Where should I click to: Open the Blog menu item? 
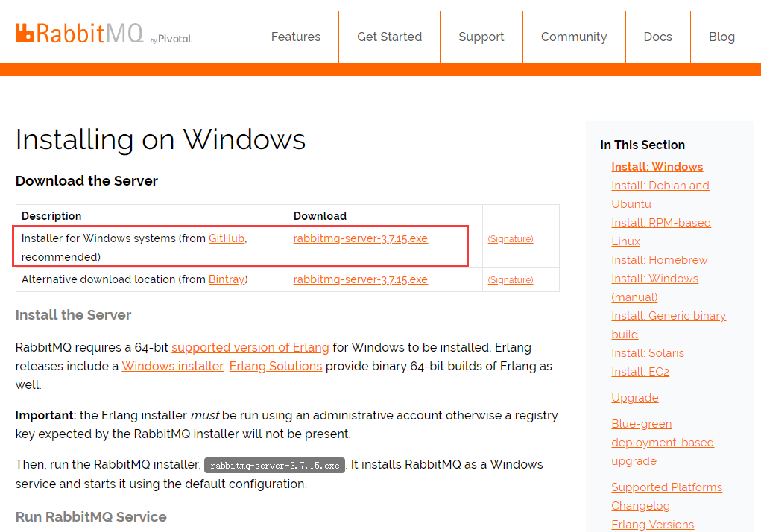point(721,37)
